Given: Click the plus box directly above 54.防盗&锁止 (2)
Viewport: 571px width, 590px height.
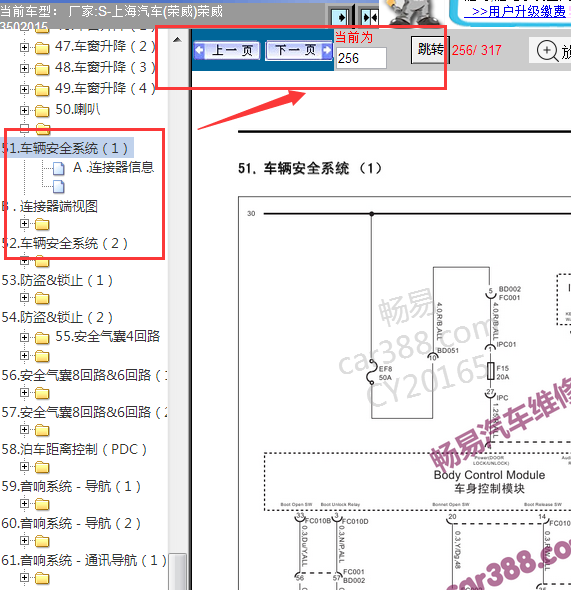Looking at the screenshot, I should [x=24, y=298].
